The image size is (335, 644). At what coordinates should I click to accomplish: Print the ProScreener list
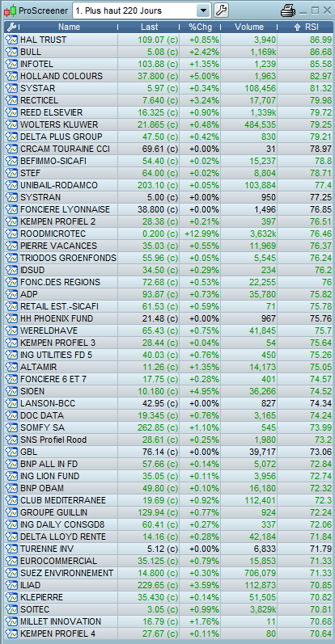288,11
